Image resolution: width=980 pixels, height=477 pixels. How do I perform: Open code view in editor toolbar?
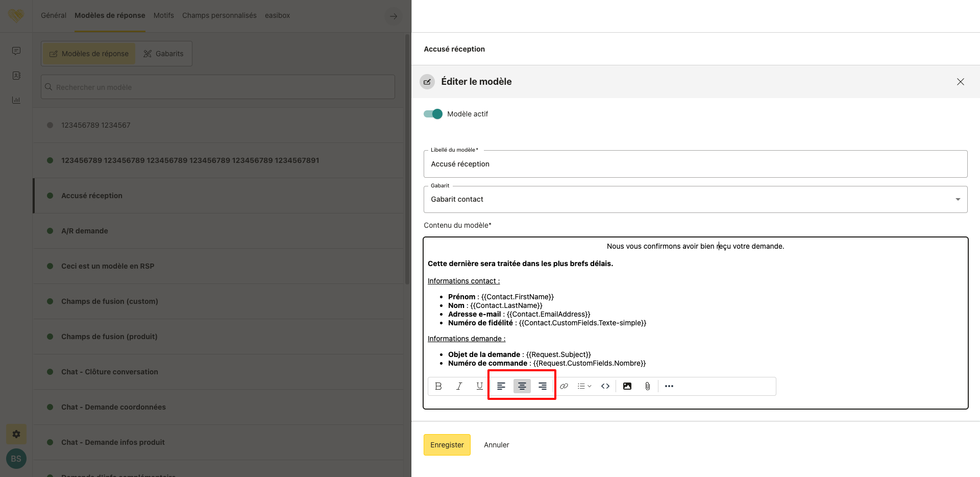605,386
